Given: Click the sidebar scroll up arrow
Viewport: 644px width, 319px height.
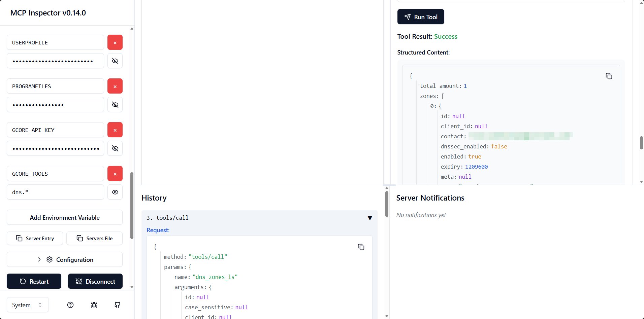Looking at the screenshot, I should pyautogui.click(x=132, y=29).
